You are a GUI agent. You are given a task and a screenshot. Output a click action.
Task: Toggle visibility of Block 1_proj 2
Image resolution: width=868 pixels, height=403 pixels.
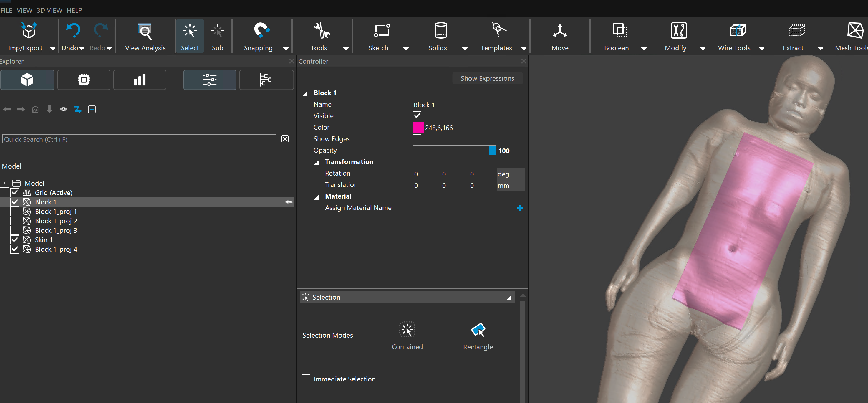(x=14, y=221)
